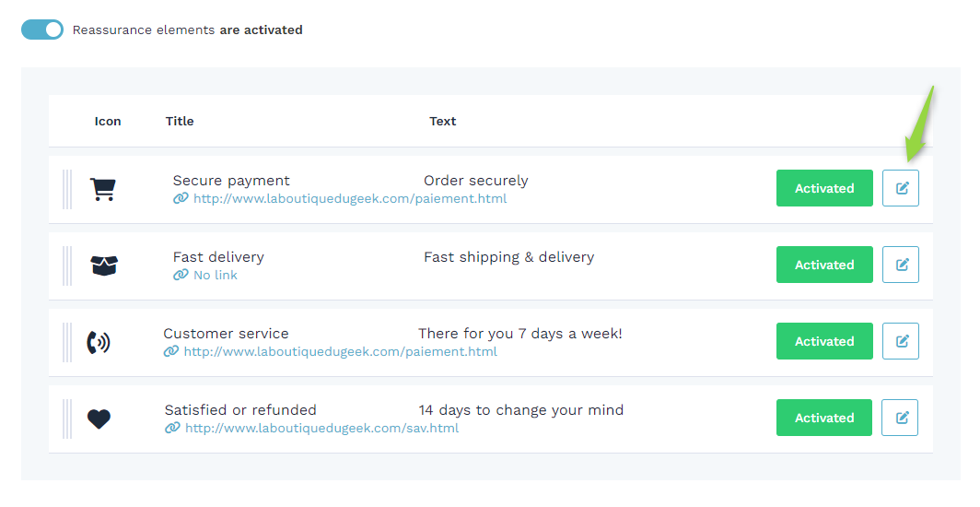Turn off the Reassurance elements switch

[x=42, y=29]
